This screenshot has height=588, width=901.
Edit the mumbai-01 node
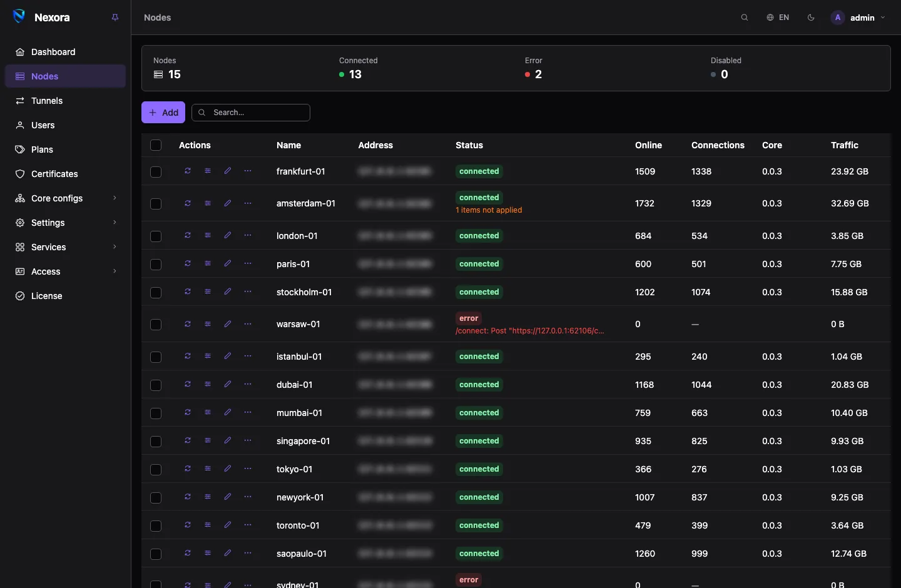coord(228,412)
